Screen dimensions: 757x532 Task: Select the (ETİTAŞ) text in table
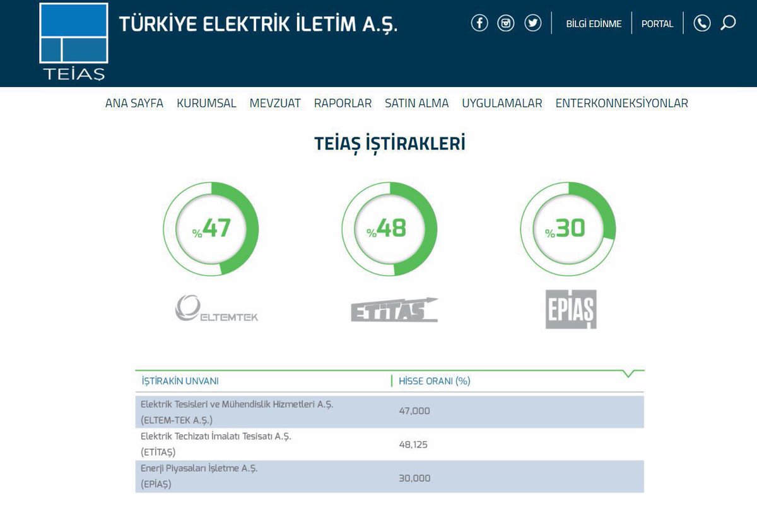point(158,452)
